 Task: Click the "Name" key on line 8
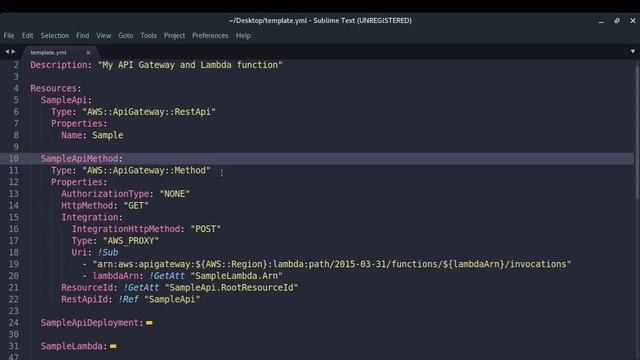71,135
